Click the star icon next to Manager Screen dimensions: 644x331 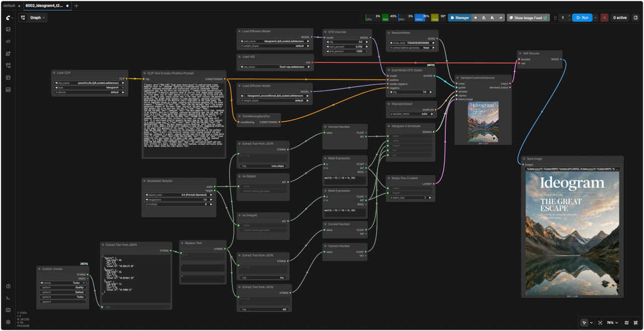[476, 18]
